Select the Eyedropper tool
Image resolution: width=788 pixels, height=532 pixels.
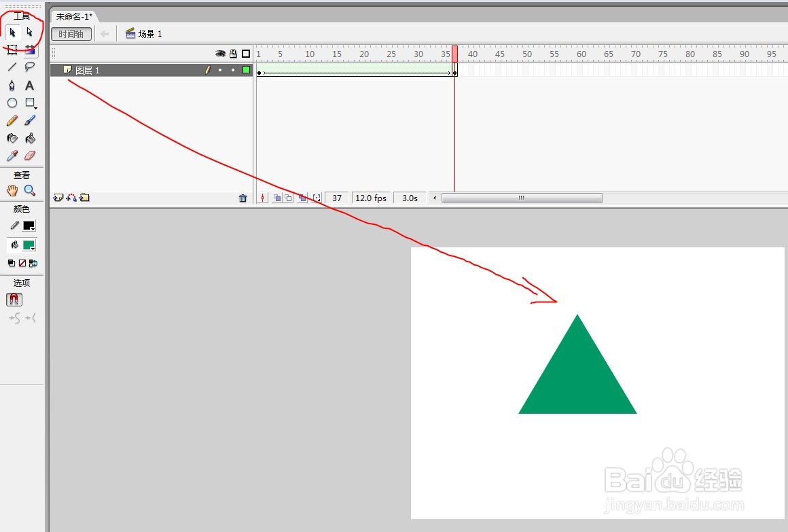12,156
